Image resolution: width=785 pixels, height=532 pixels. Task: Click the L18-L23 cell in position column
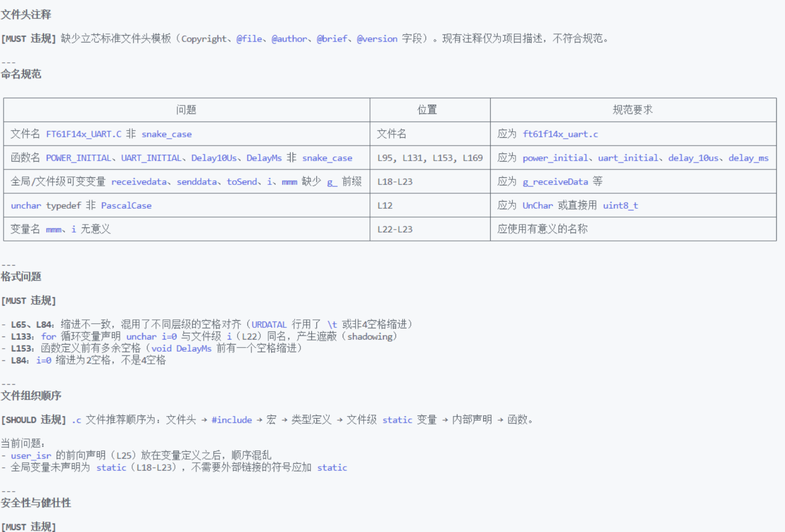point(395,182)
